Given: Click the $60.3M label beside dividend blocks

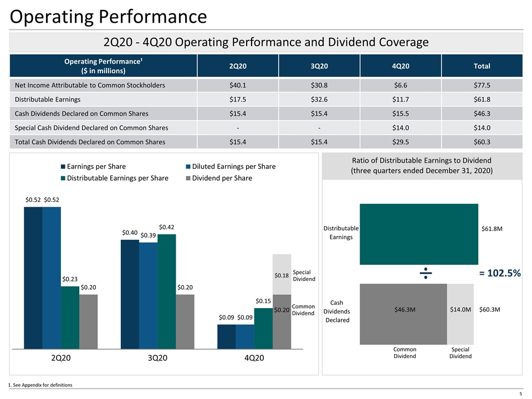Looking at the screenshot, I should [489, 309].
